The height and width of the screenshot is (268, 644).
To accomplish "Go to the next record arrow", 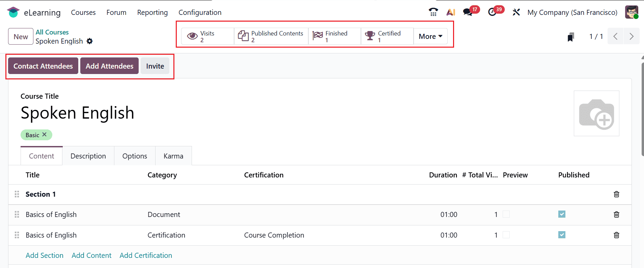I will (x=632, y=36).
